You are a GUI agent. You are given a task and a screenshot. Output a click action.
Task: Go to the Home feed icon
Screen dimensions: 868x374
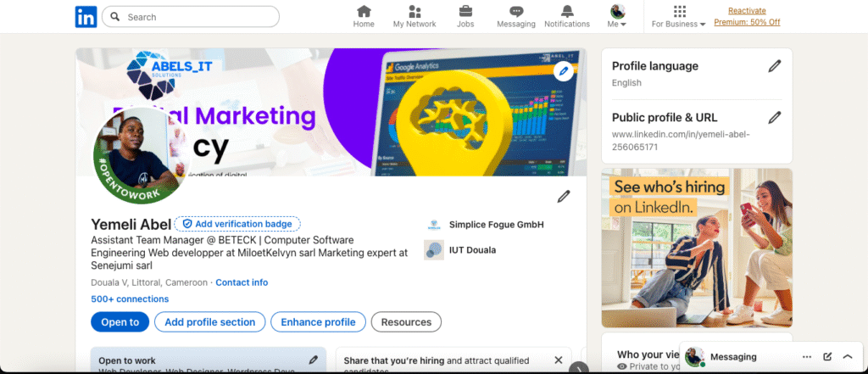click(x=364, y=16)
